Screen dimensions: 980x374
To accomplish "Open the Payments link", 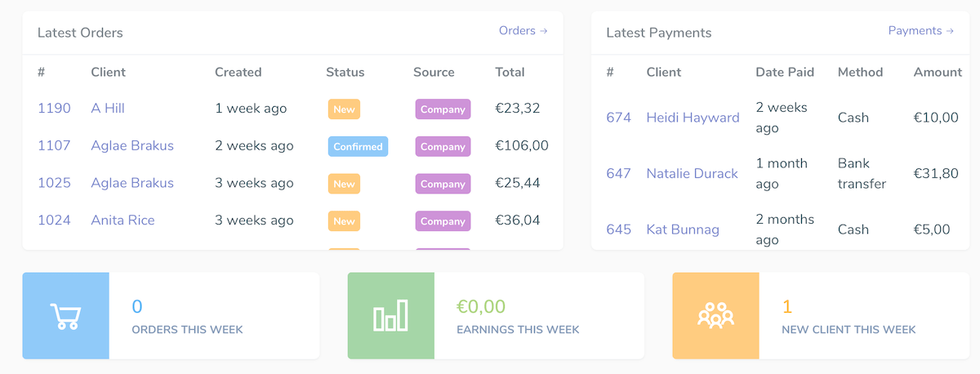I will coord(920,31).
